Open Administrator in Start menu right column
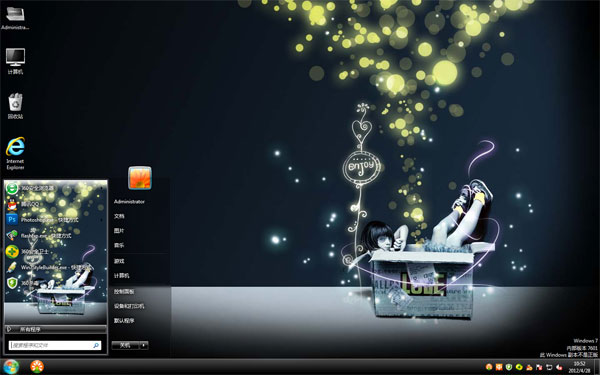Viewport: 600px width, 375px height. (129, 202)
